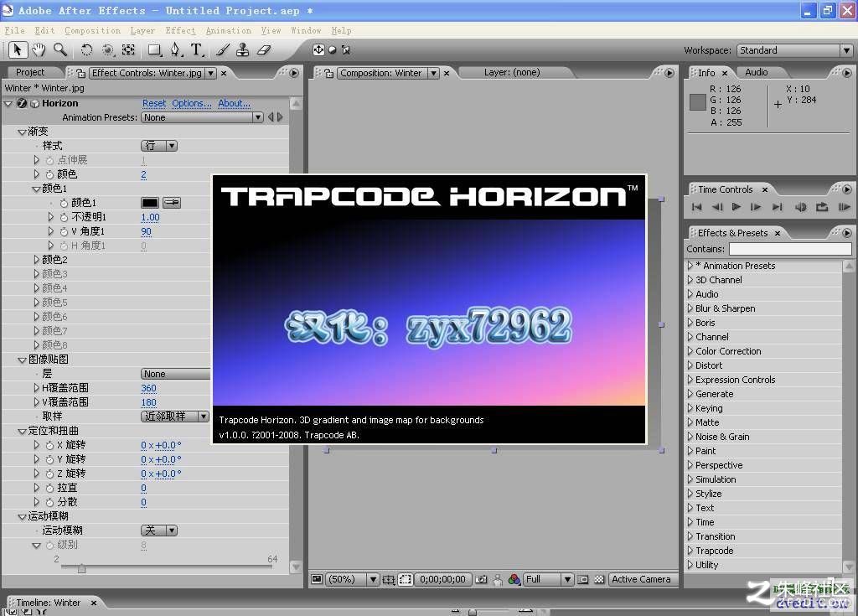
Task: Click the eyedropper next to 颜色1 swatch
Action: click(172, 203)
